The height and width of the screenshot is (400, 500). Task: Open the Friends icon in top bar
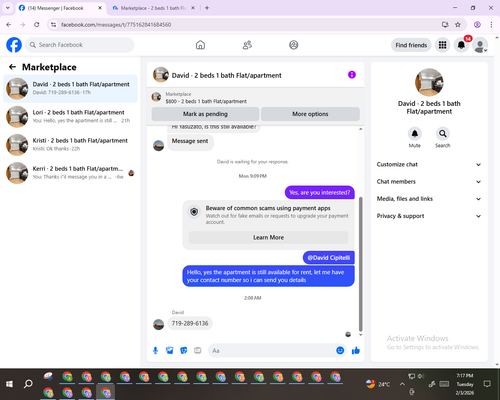[247, 45]
